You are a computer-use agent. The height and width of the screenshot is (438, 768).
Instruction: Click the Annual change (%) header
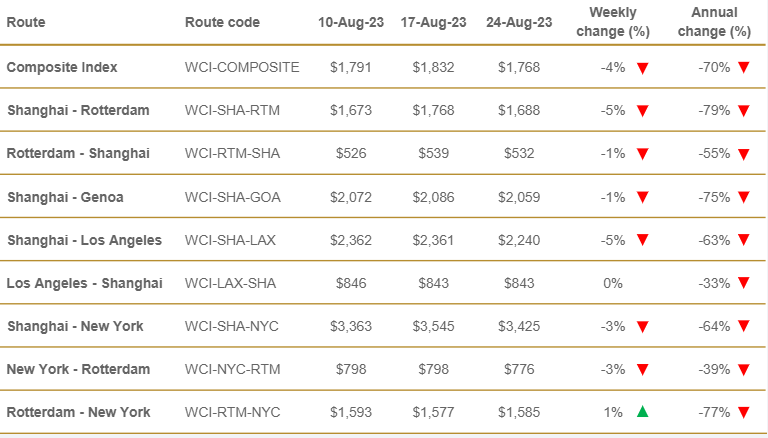click(x=714, y=22)
